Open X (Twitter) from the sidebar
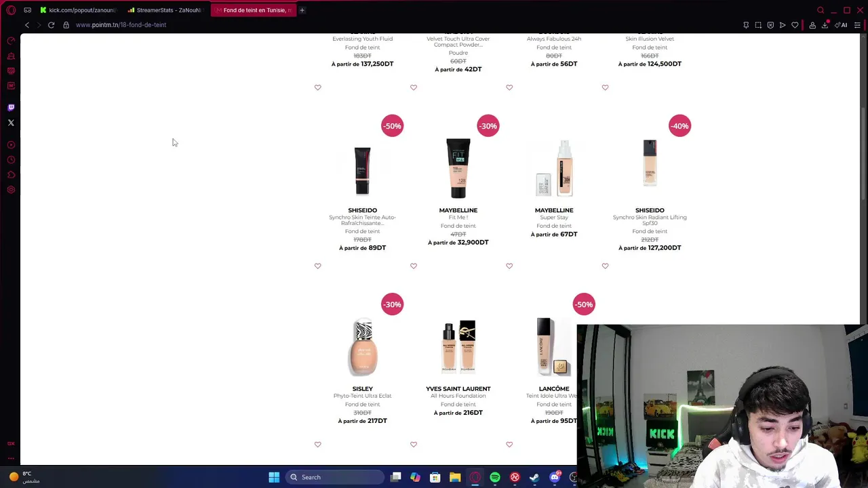 point(11,123)
